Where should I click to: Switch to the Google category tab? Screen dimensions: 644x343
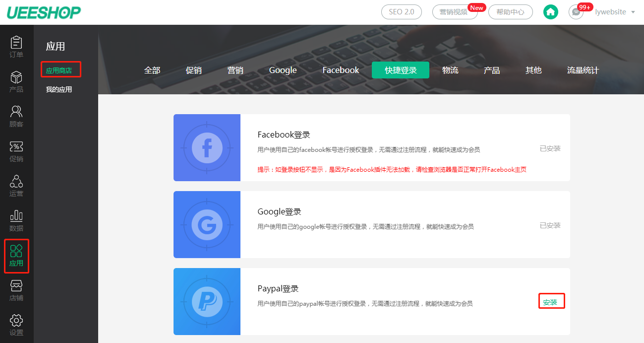coord(283,70)
